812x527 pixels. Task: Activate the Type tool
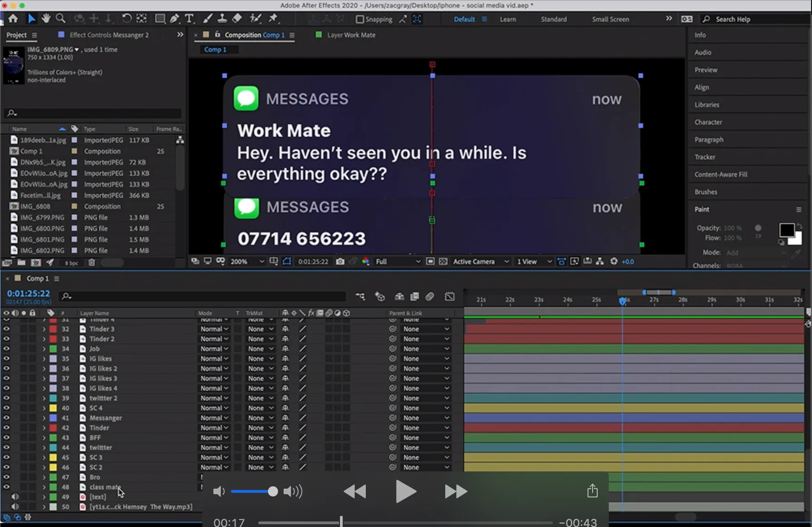click(189, 18)
